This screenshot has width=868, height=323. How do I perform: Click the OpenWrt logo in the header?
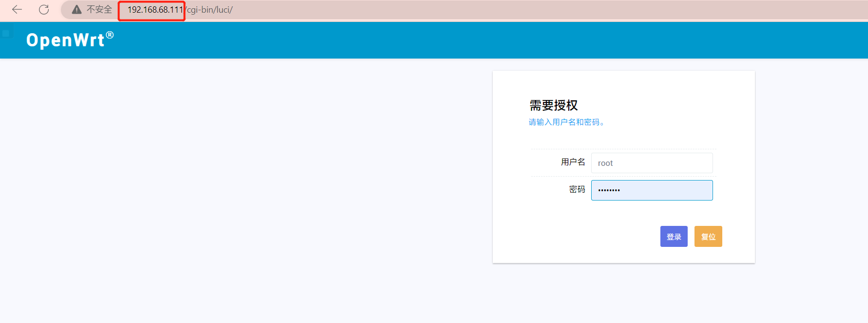[65, 40]
